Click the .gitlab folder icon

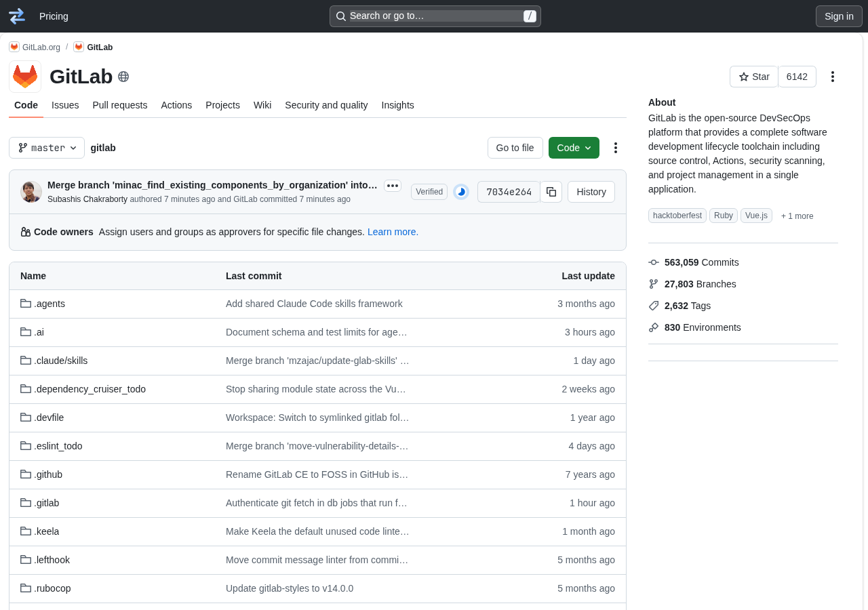pyautogui.click(x=26, y=503)
